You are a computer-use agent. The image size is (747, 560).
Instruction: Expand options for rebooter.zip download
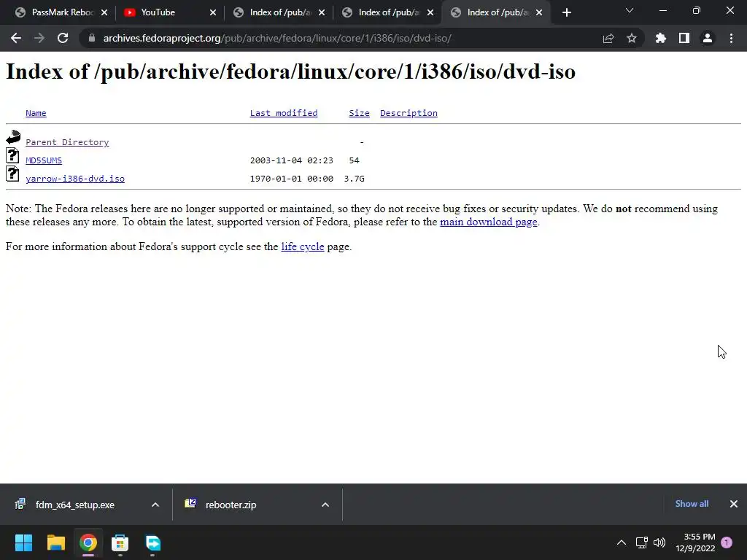[325, 505]
